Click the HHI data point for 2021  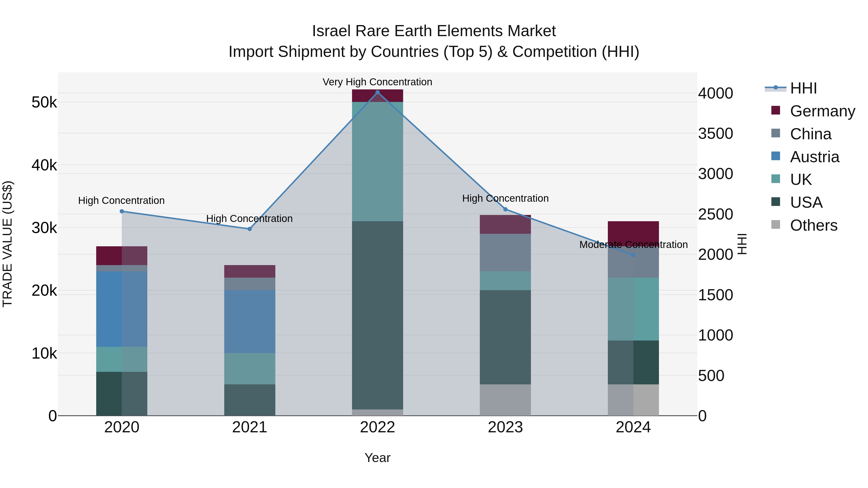click(x=250, y=229)
